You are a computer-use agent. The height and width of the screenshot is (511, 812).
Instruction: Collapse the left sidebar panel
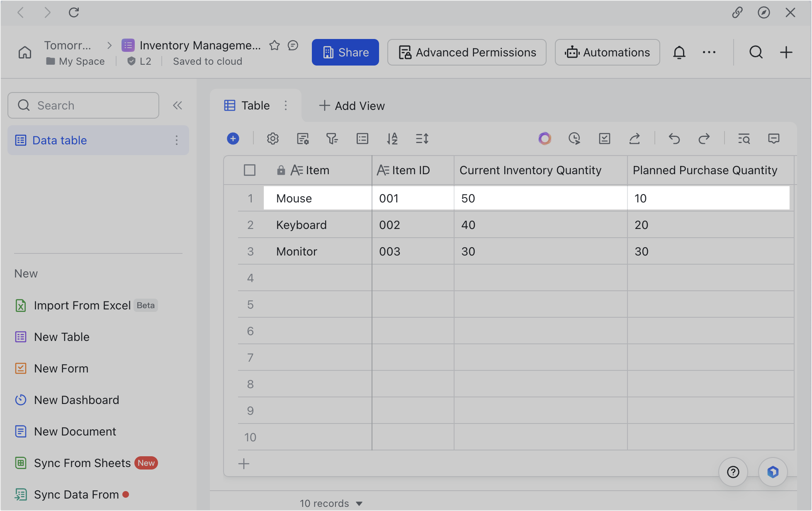[177, 105]
